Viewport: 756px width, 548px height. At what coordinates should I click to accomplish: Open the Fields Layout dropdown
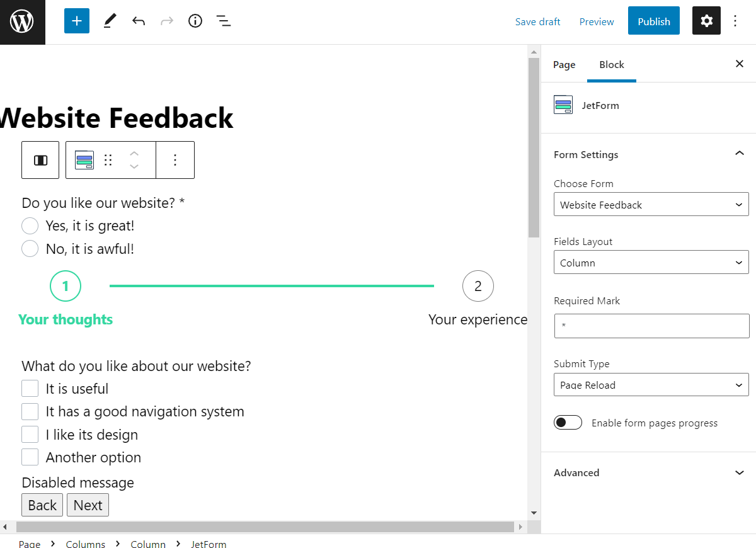[x=651, y=262]
